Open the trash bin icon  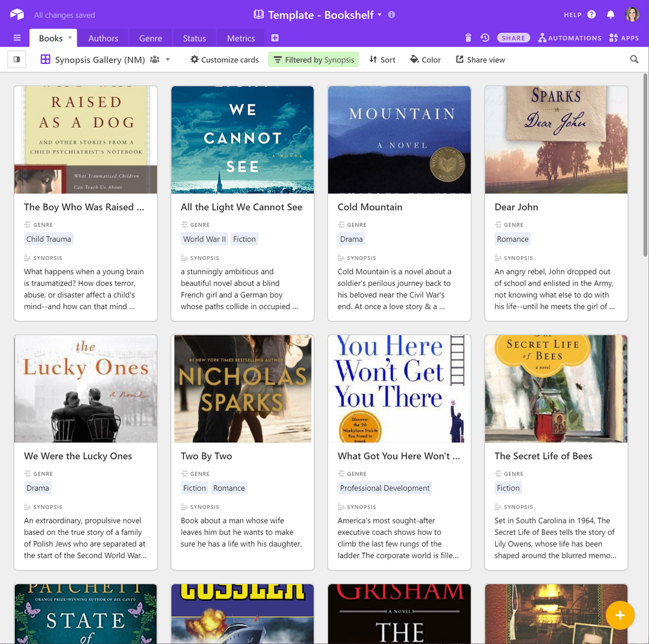point(468,38)
